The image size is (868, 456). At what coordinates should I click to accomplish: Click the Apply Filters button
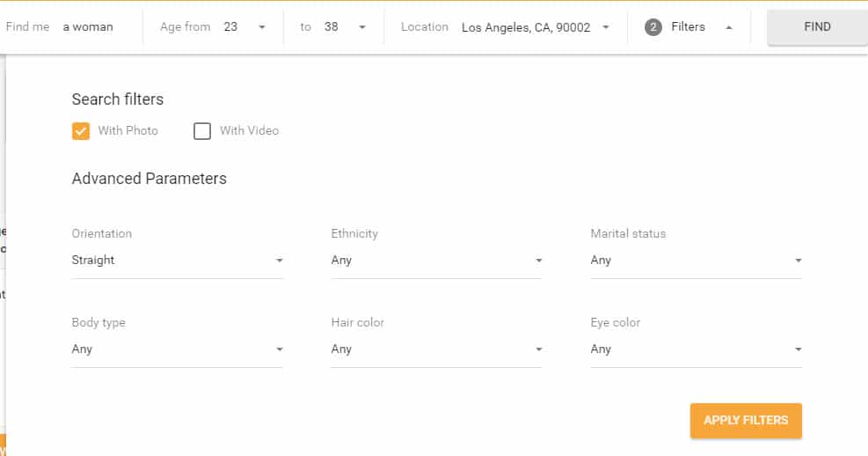[x=746, y=421]
